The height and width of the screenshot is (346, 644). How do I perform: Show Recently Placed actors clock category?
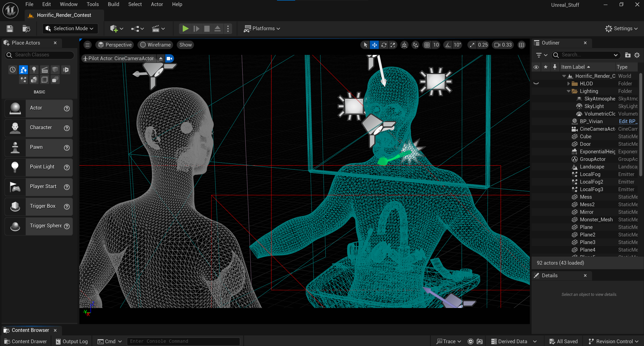point(13,70)
